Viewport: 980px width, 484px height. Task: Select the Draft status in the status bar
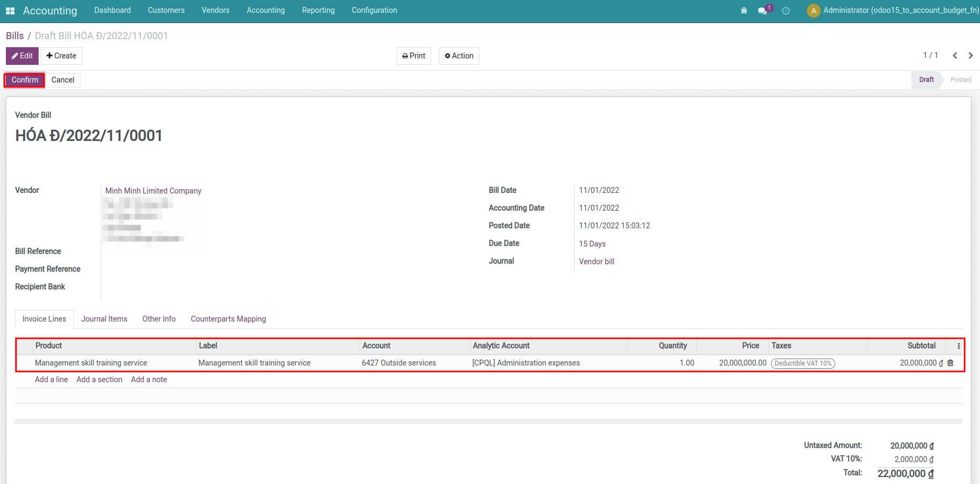(926, 79)
